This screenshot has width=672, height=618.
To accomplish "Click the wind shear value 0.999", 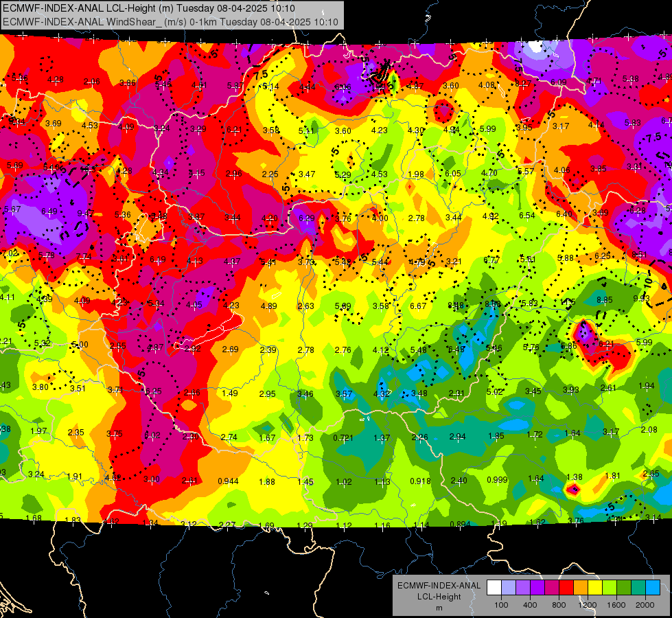I will coord(497,479).
